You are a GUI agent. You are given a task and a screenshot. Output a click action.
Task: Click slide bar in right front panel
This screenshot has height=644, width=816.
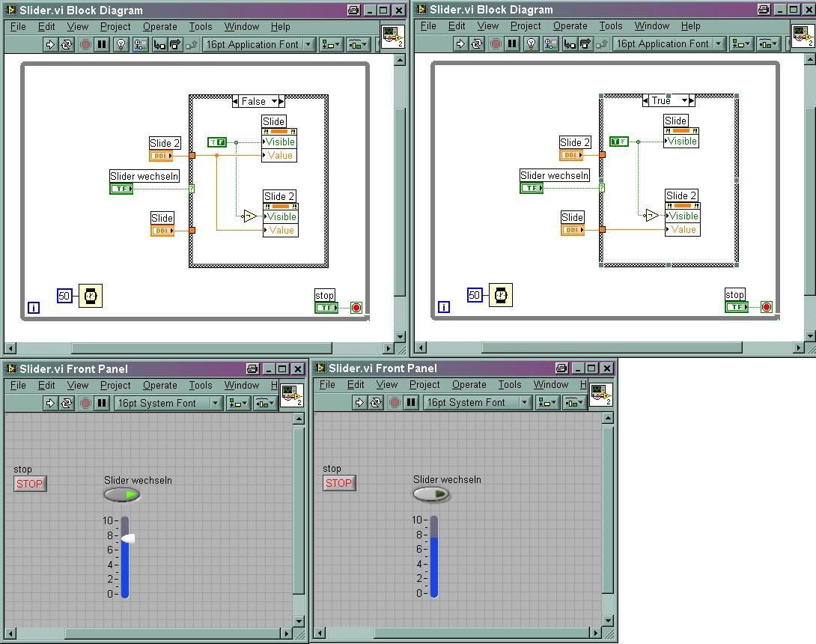coord(434,556)
